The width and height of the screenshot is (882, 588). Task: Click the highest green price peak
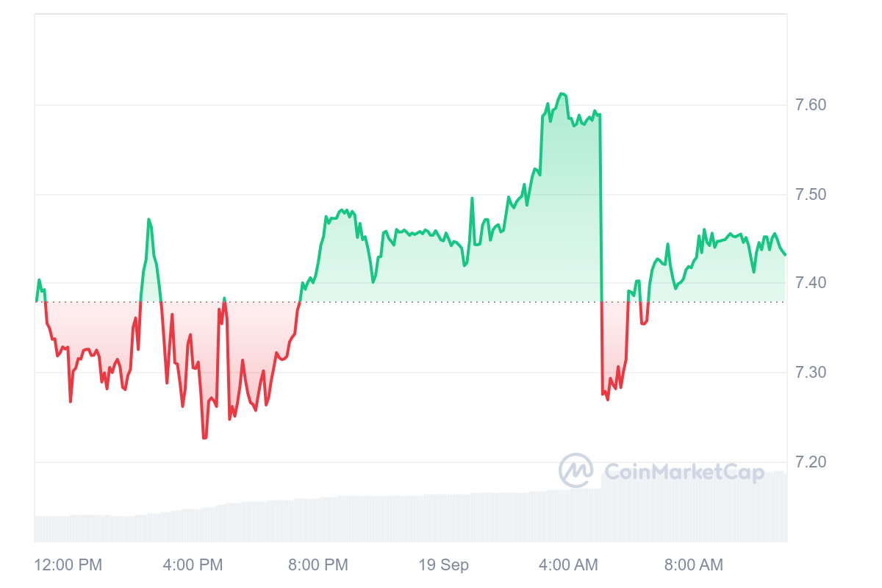tap(562, 94)
